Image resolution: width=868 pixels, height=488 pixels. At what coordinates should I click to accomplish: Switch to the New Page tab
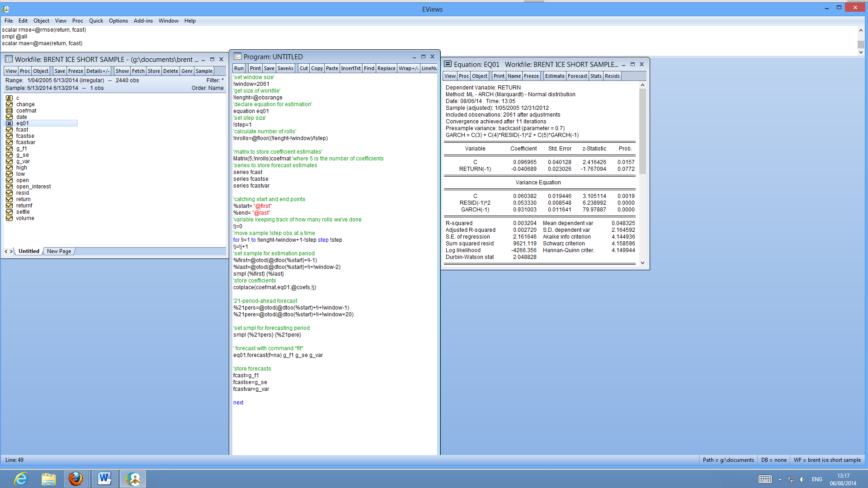tap(58, 251)
